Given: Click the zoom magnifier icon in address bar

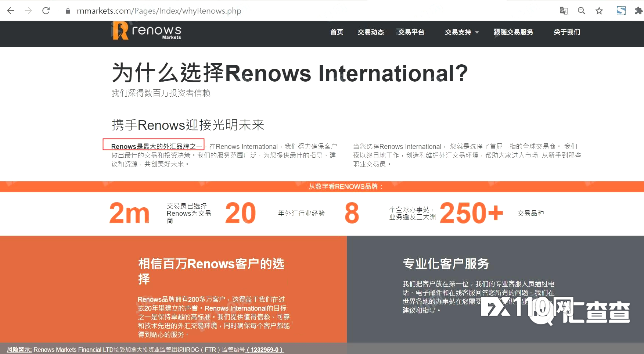Looking at the screenshot, I should (x=582, y=11).
